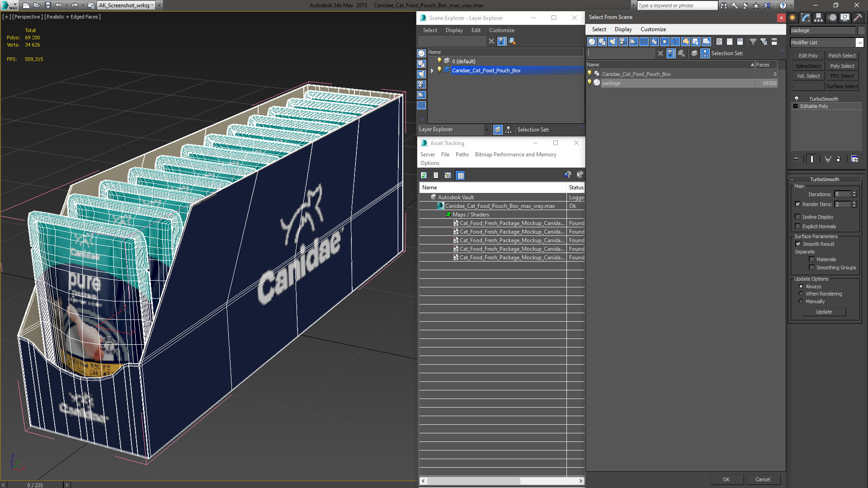The width and height of the screenshot is (868, 488).
Task: Switch Asset Tracking to table view
Action: coord(460,175)
